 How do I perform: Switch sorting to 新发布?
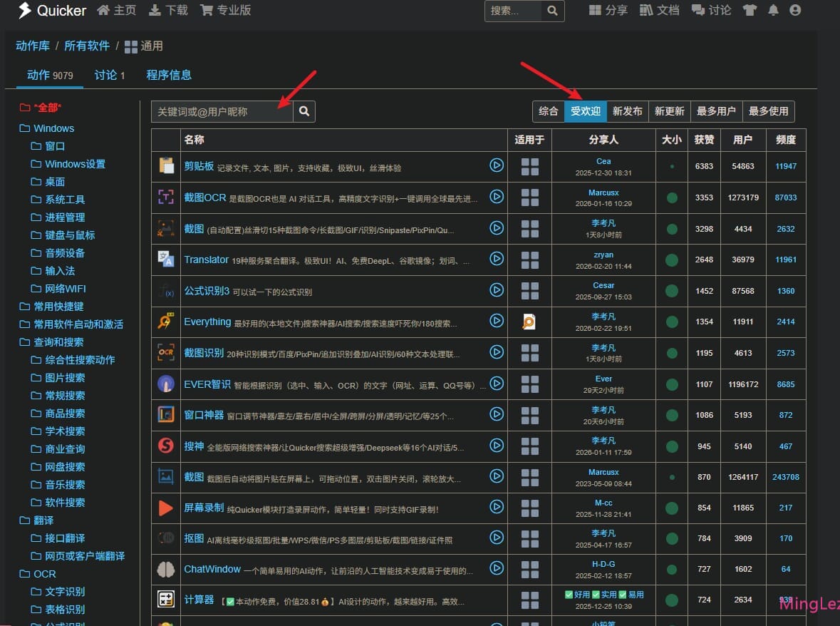coord(627,111)
